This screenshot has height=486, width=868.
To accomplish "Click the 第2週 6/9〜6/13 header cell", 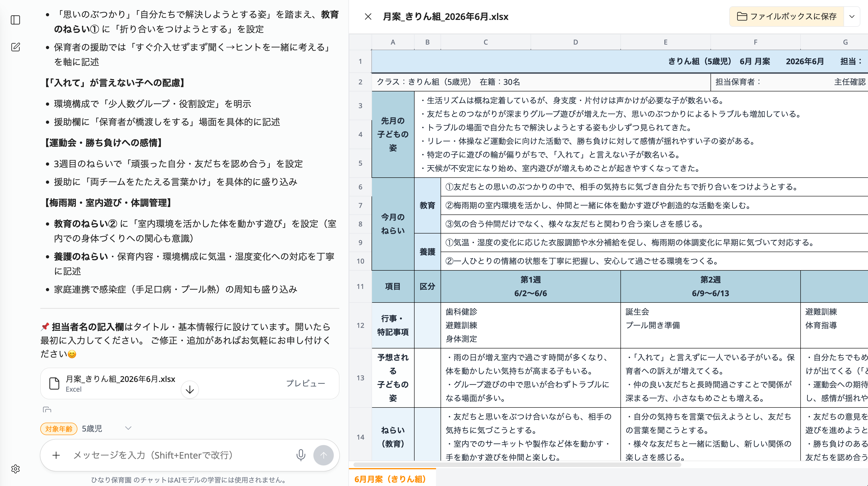I will pos(711,286).
